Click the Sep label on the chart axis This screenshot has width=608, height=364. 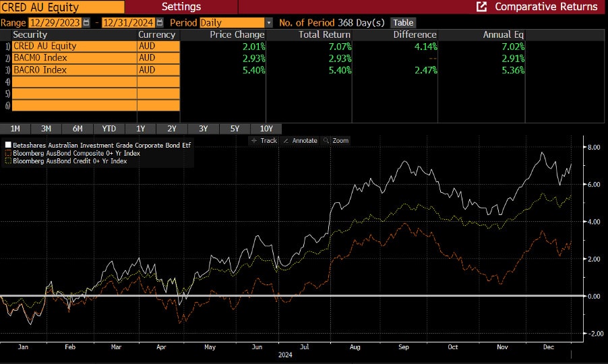[x=404, y=347]
